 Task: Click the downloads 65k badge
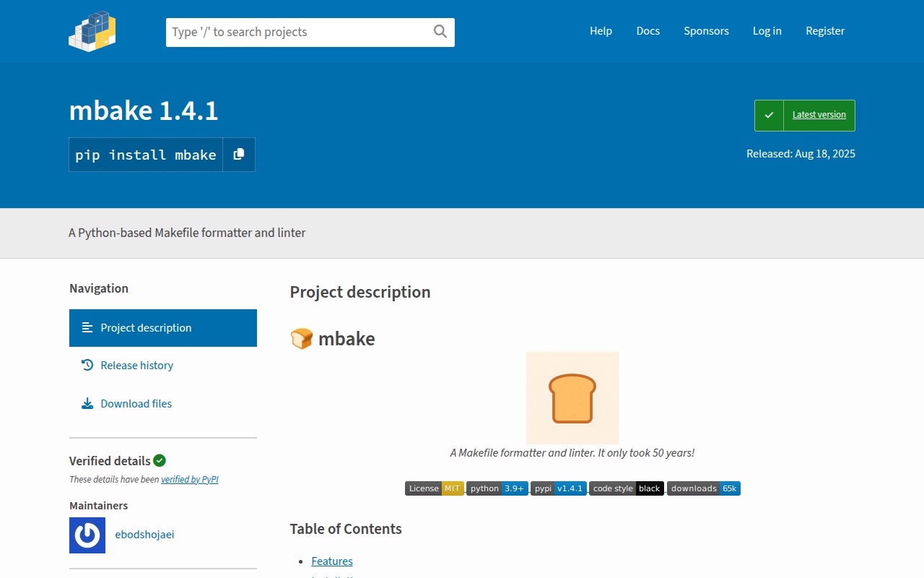(x=704, y=488)
